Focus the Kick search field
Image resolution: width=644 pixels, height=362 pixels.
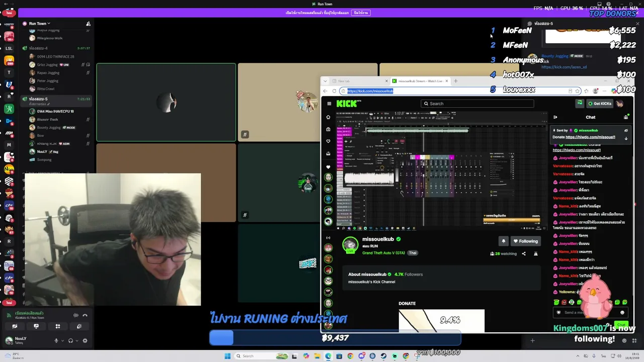(x=477, y=104)
